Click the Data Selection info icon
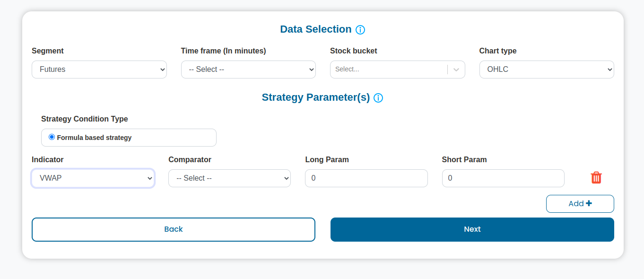 (x=360, y=30)
